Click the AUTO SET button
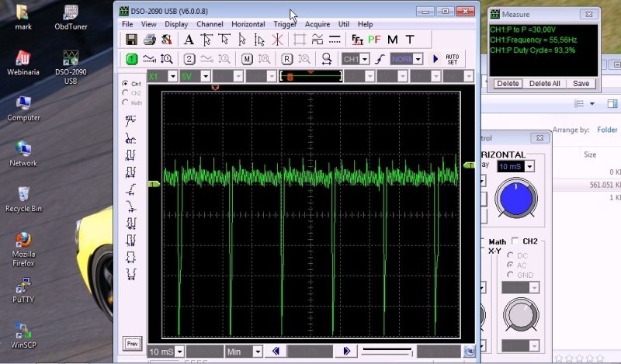Viewport: 621px width, 364px height. tap(453, 60)
